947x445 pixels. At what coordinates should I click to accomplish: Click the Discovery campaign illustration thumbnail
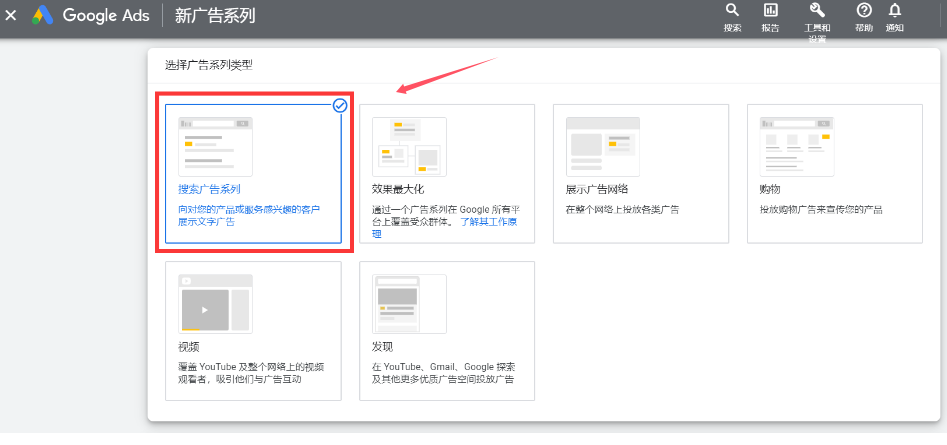click(409, 304)
